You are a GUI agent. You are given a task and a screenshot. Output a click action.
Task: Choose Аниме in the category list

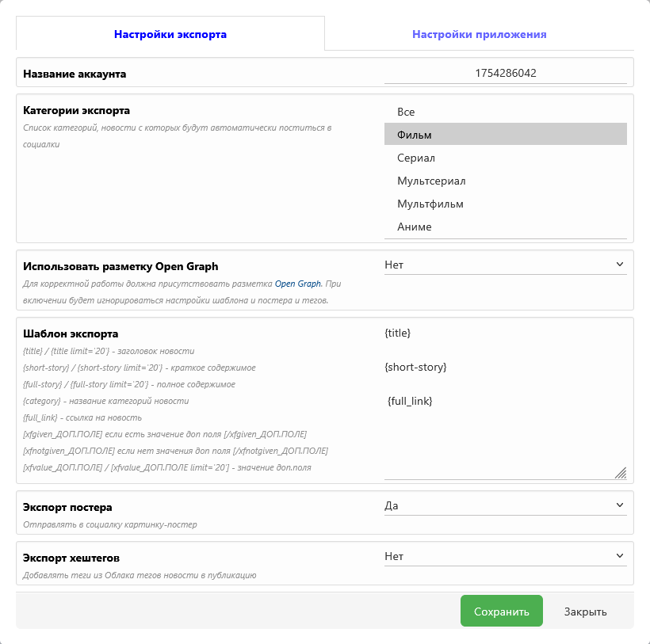tap(505, 227)
